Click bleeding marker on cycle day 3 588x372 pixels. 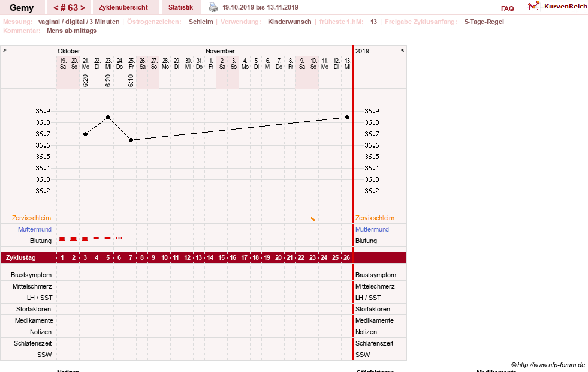[85, 239]
